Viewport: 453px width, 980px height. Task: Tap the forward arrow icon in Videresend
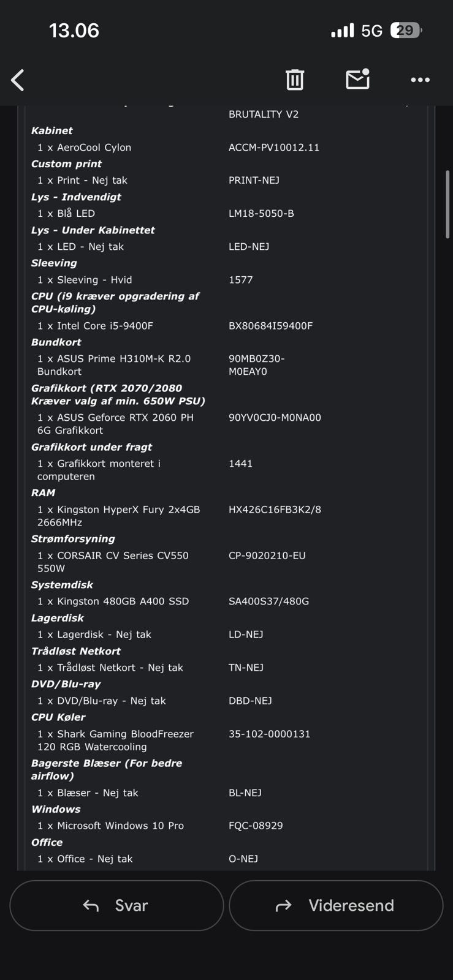284,905
